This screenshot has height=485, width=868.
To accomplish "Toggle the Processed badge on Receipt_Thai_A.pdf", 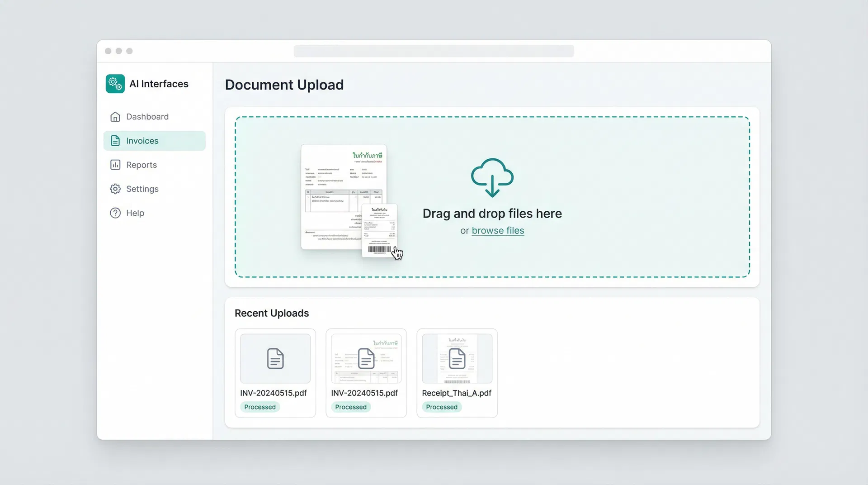I will (442, 407).
